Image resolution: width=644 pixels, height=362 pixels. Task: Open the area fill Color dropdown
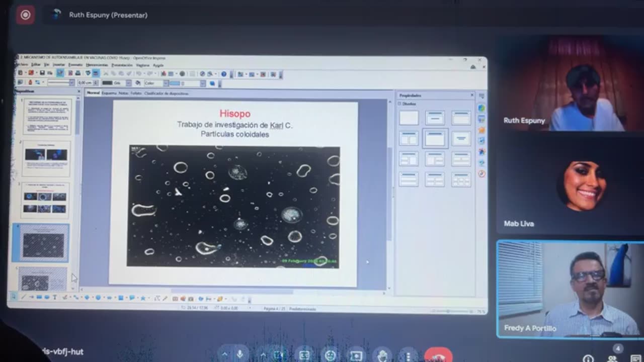[166, 83]
